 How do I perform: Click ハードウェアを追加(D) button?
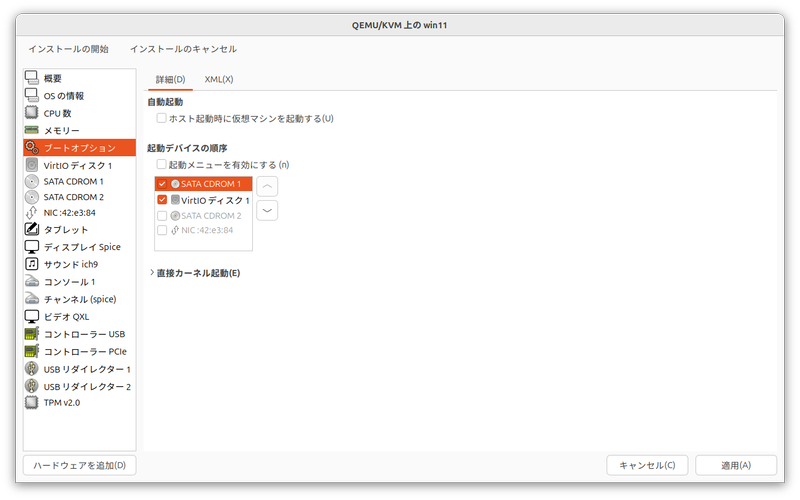80,465
